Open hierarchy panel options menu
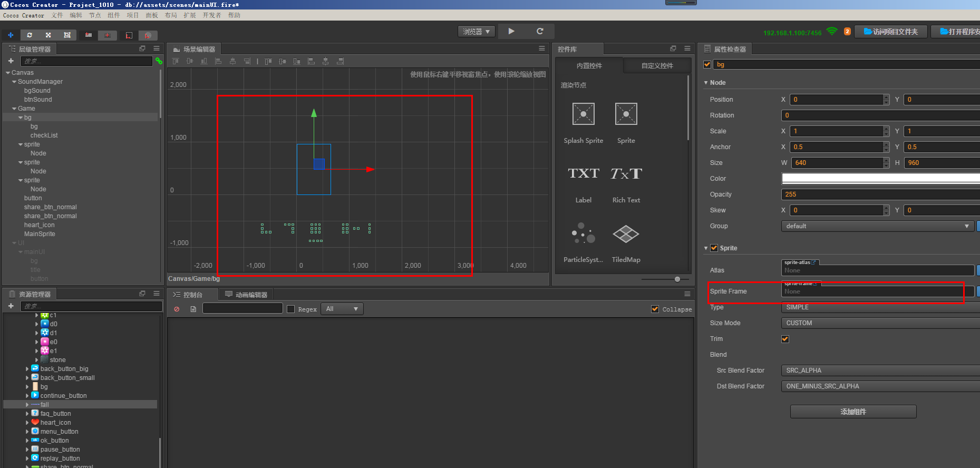 [157, 48]
